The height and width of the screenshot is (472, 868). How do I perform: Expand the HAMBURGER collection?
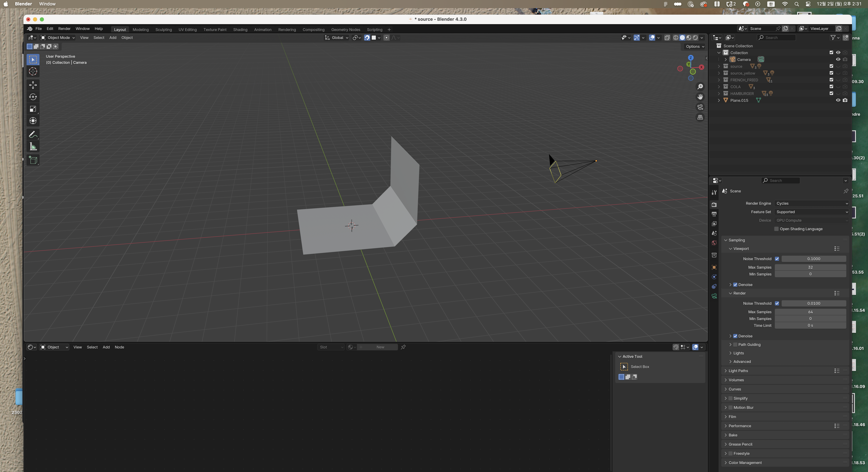[719, 94]
